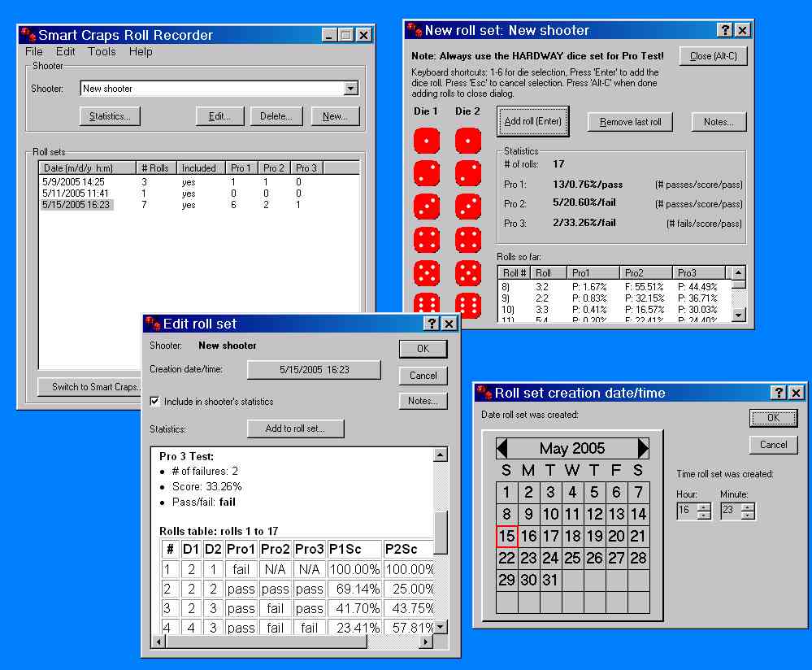Decrease the Minute value with the down arrow

pyautogui.click(x=748, y=515)
